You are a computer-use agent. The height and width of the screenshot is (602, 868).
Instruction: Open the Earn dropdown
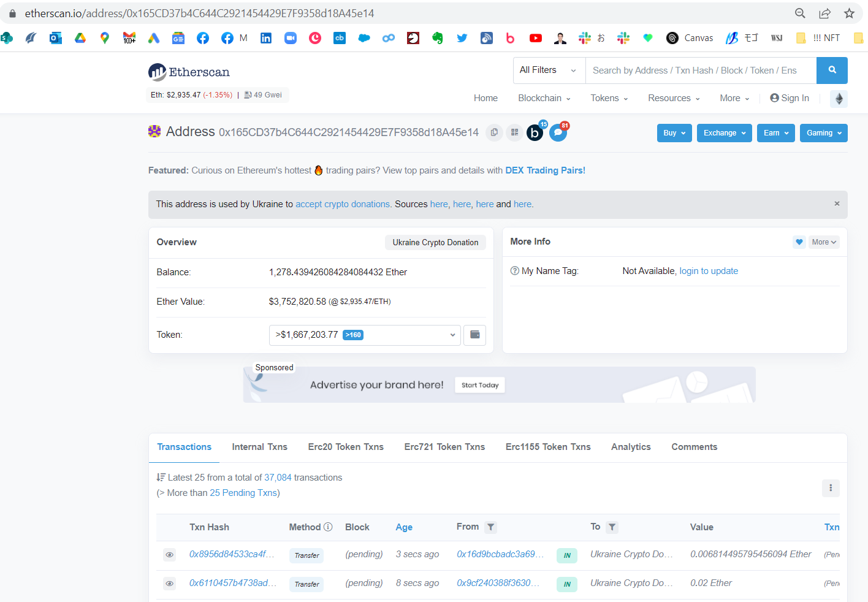click(x=776, y=133)
